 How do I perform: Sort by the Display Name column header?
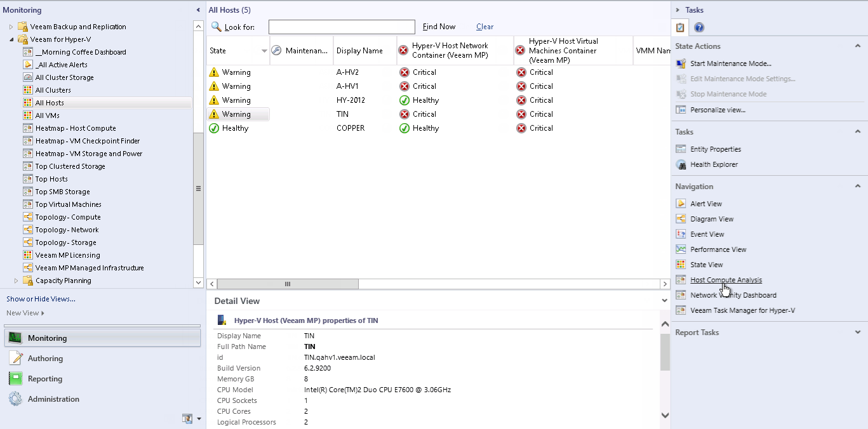coord(365,51)
